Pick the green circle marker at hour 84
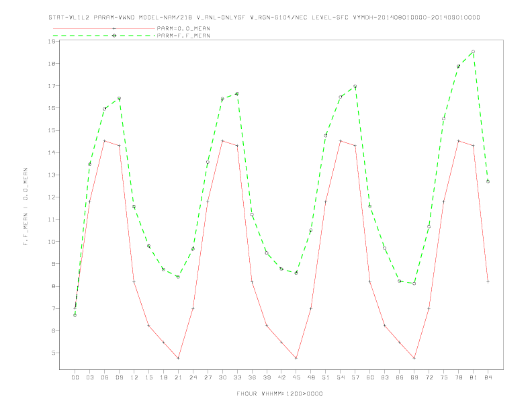This screenshot has height=411, width=532. (x=488, y=181)
